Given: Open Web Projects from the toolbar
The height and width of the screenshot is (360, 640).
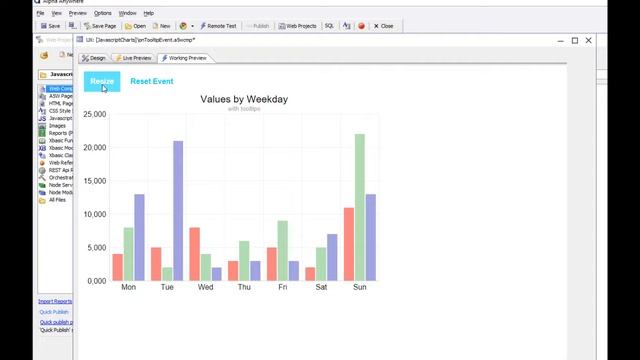Looking at the screenshot, I should [x=297, y=26].
